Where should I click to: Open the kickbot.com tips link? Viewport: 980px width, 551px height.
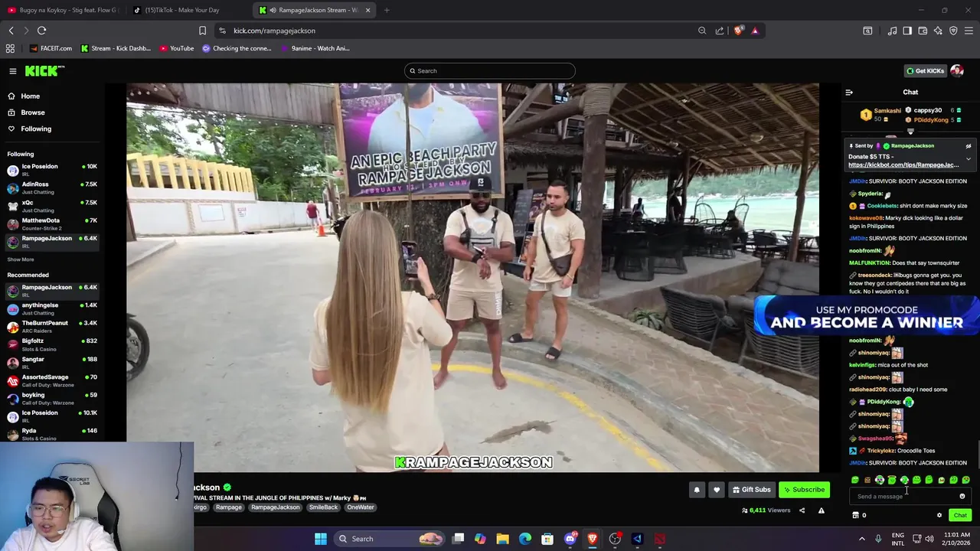[903, 165]
